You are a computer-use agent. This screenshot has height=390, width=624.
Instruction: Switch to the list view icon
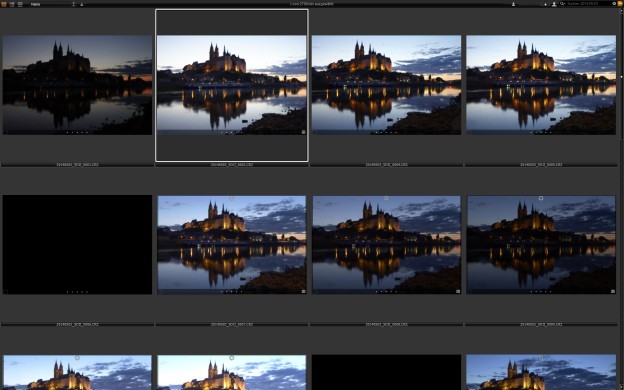[20, 4]
